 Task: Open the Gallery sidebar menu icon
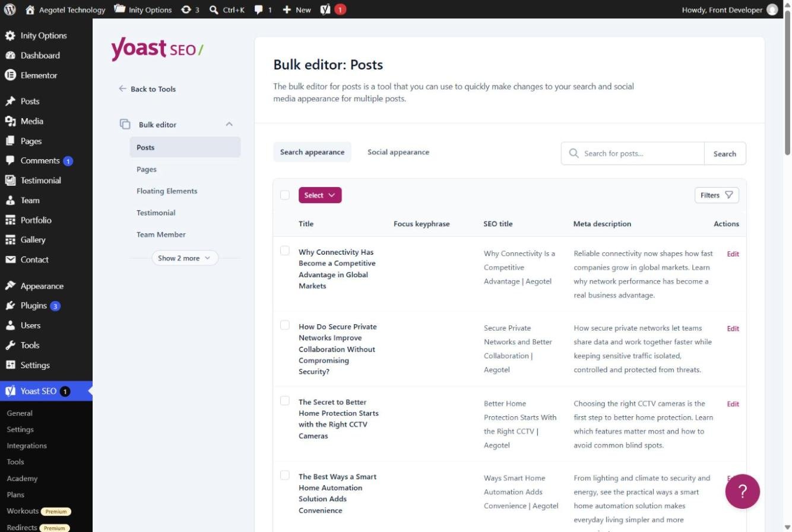tap(10, 240)
